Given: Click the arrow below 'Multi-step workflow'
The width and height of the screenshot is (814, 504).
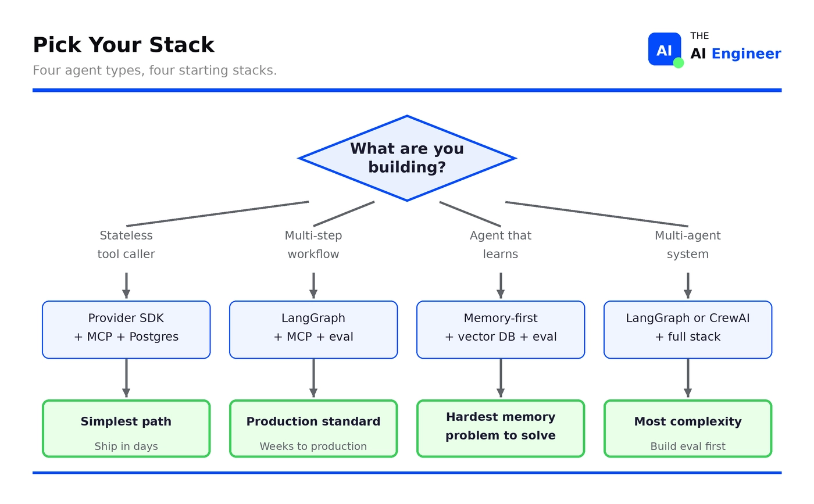Looking at the screenshot, I should coord(313,285).
